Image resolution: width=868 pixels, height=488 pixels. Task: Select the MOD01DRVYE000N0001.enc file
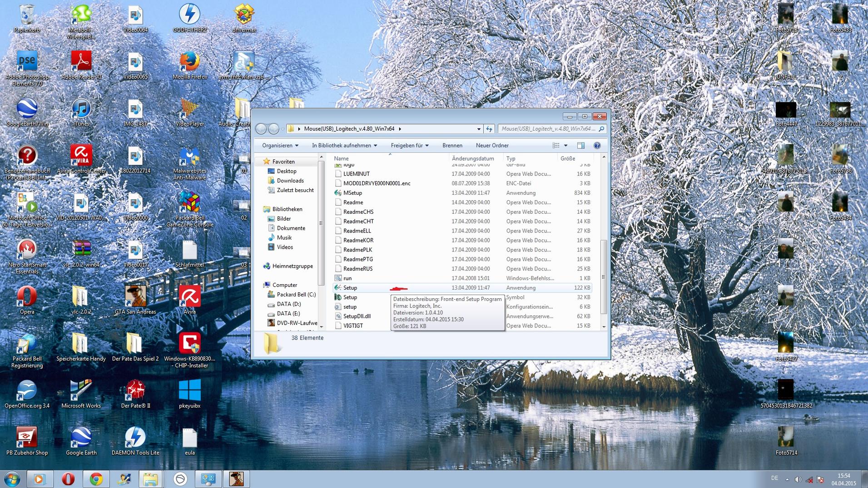(x=462, y=183)
